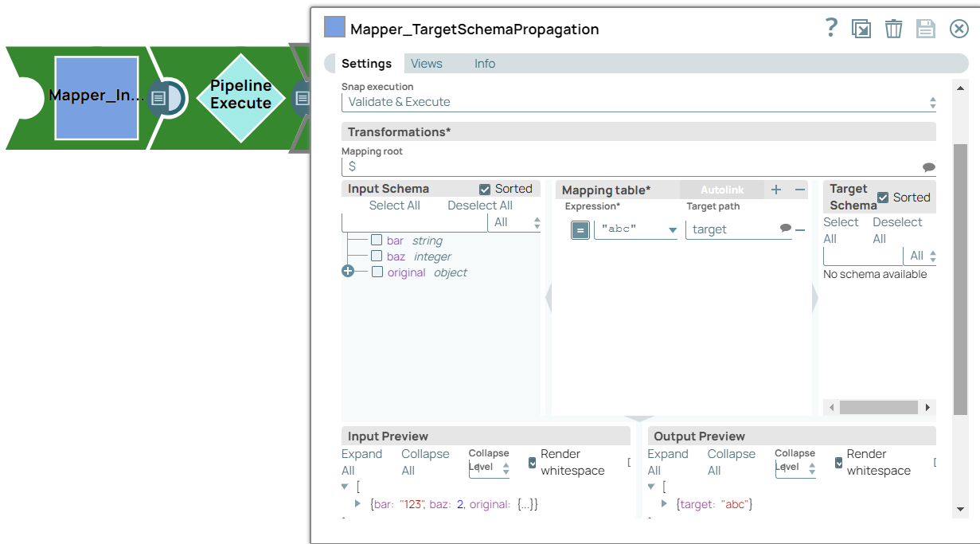
Task: Click the pop-out dialog icon
Action: point(861,29)
